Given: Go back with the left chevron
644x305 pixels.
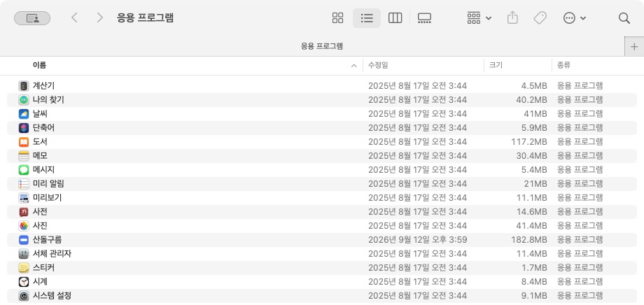Looking at the screenshot, I should (x=74, y=17).
